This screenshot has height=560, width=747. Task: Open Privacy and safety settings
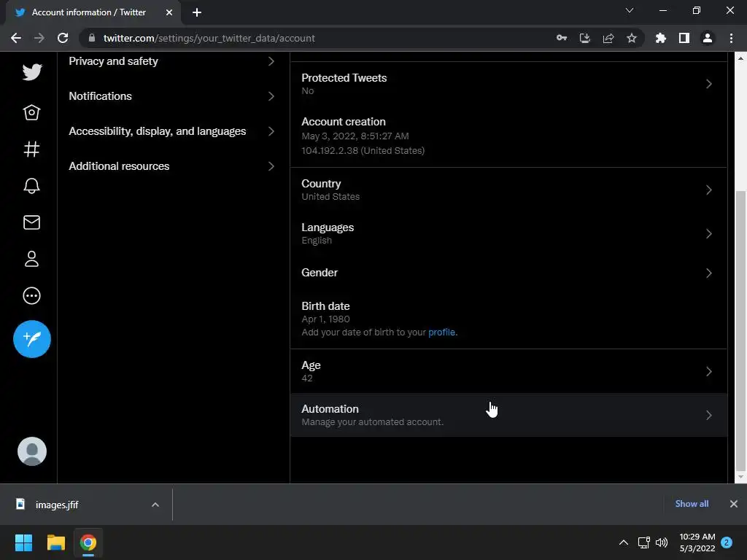(x=172, y=61)
